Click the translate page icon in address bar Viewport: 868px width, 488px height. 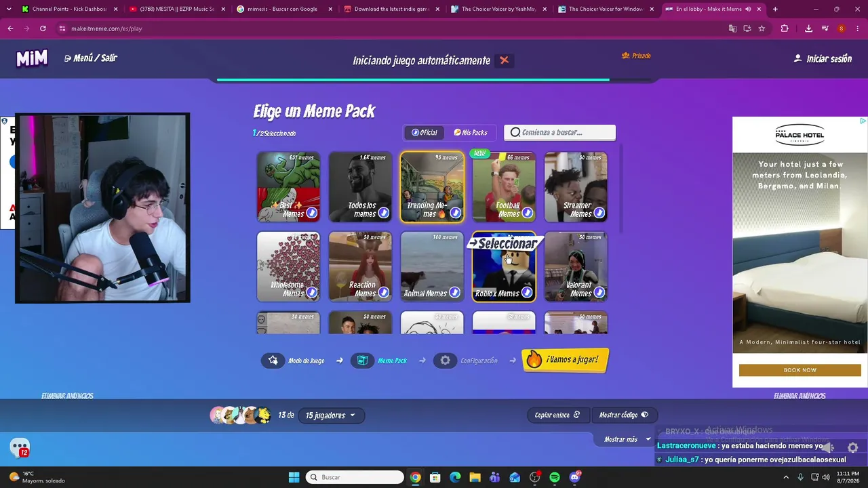[732, 28]
